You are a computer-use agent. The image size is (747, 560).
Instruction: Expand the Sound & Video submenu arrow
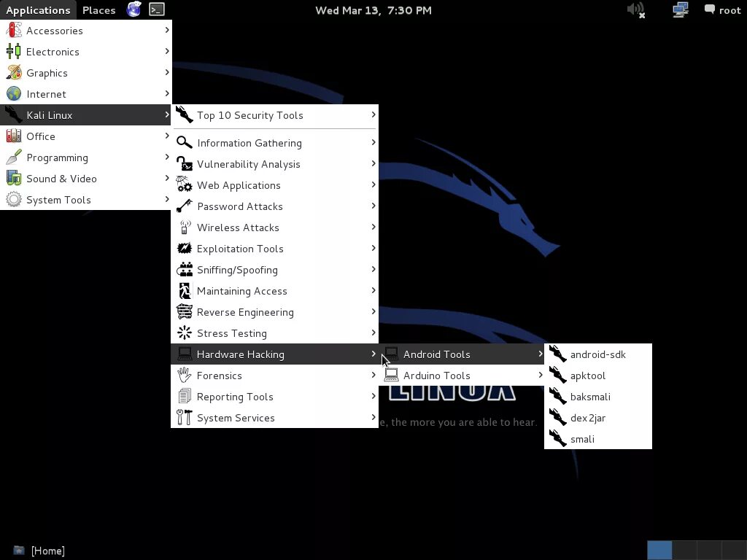coord(167,178)
